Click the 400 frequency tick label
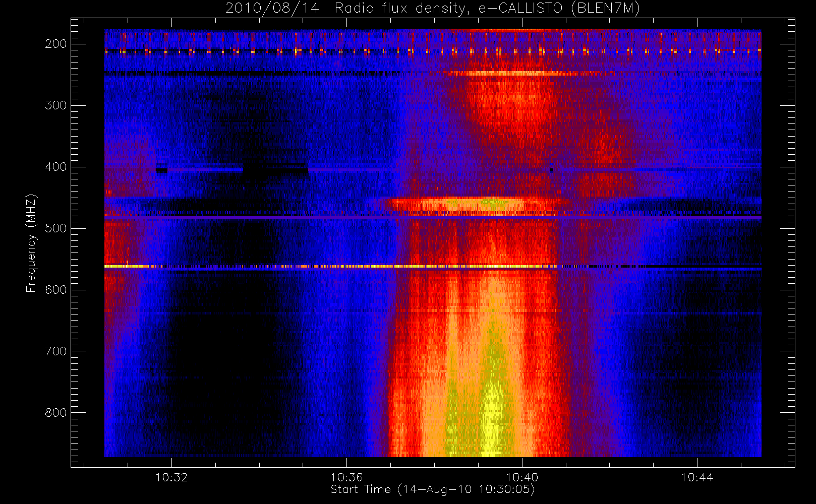Image resolution: width=816 pixels, height=504 pixels. click(x=55, y=167)
